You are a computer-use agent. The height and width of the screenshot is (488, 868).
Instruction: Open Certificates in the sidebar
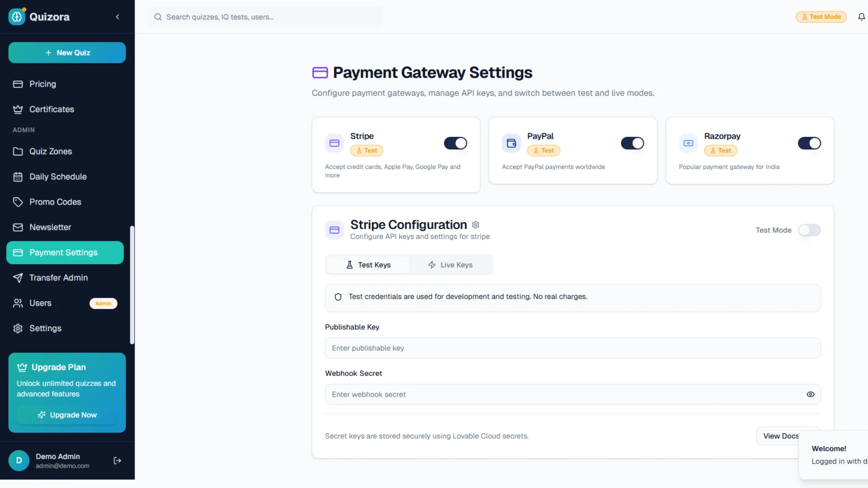click(x=65, y=109)
